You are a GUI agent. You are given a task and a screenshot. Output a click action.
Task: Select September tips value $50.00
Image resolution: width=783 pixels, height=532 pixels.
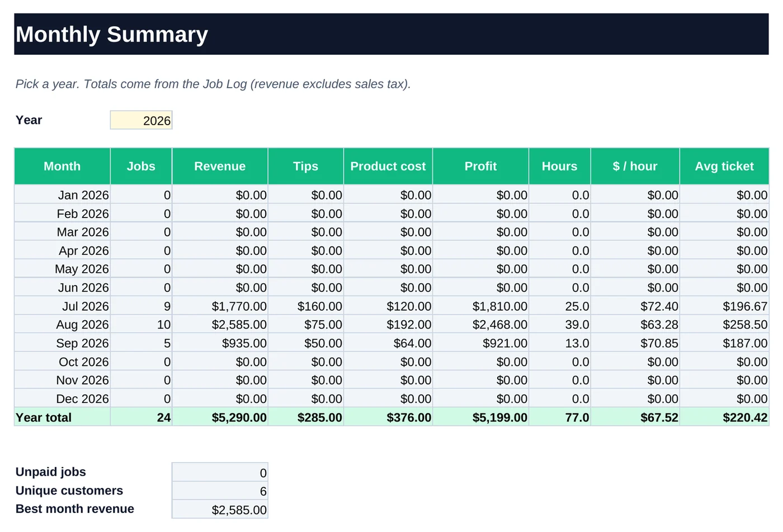(305, 343)
